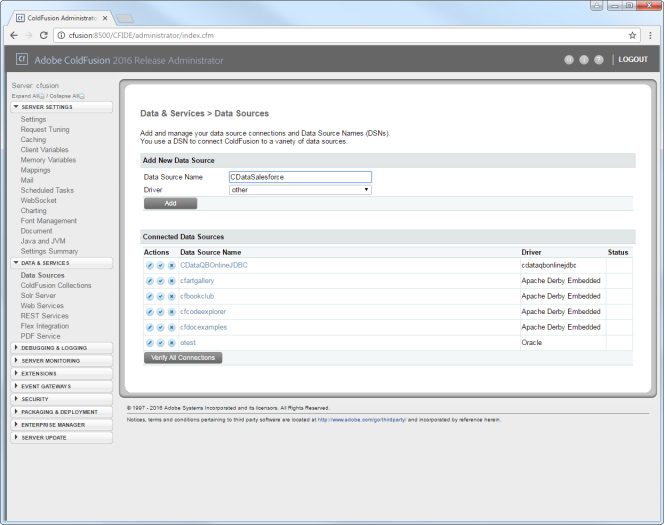Open the otest data source link
Viewport: 665px width, 525px height.
point(188,343)
